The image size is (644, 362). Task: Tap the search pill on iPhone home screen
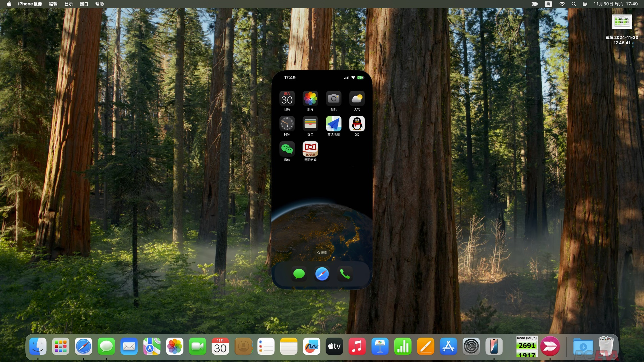tap(322, 253)
